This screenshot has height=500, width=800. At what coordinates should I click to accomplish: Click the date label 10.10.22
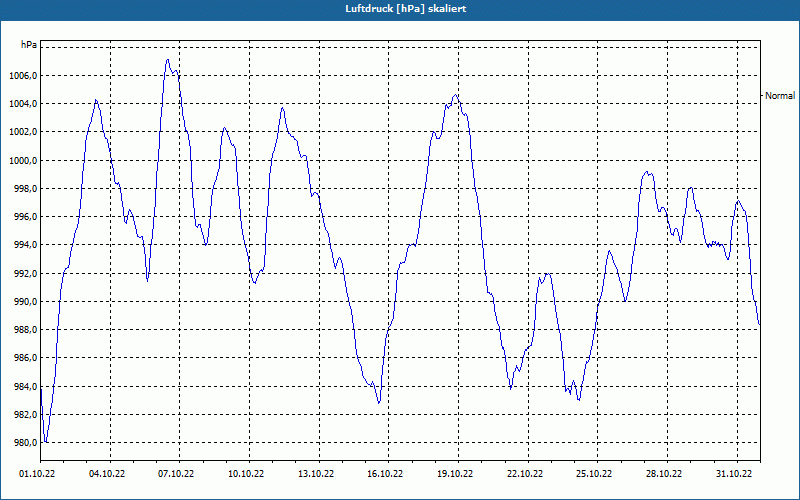246,474
